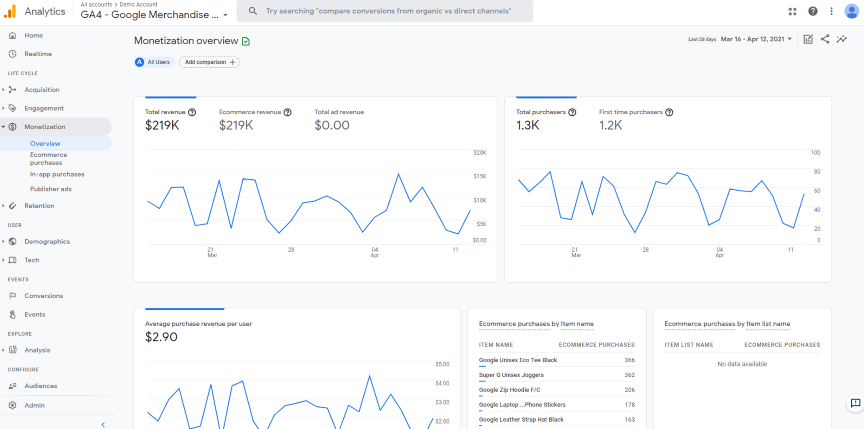Click the share report icon
The height and width of the screenshot is (429, 864).
coord(825,39)
